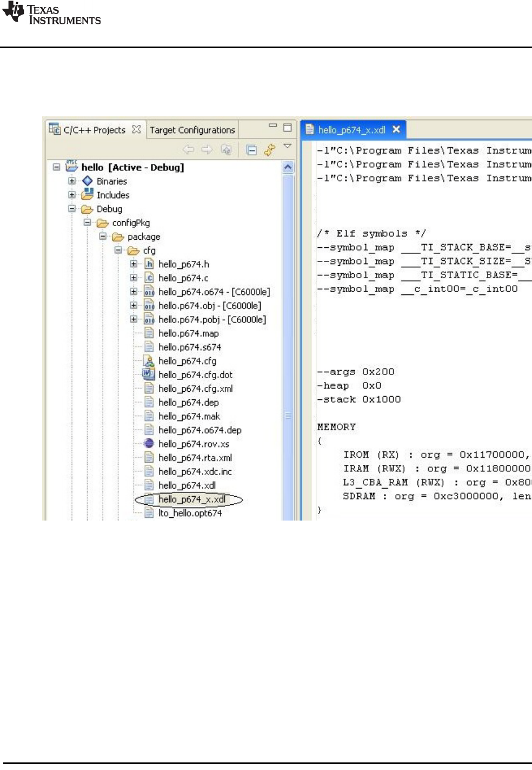This screenshot has width=532, height=770.
Task: Select hello.p674.map file
Action: pos(189,333)
